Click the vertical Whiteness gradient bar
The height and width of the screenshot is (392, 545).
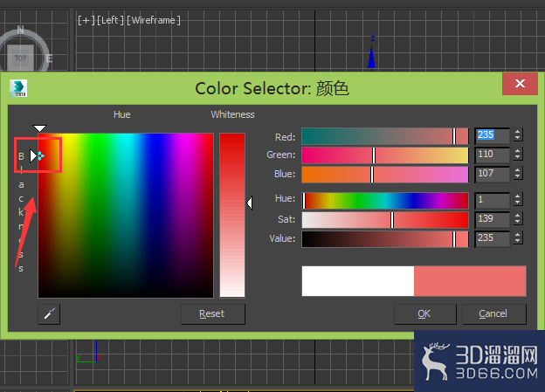click(x=232, y=215)
